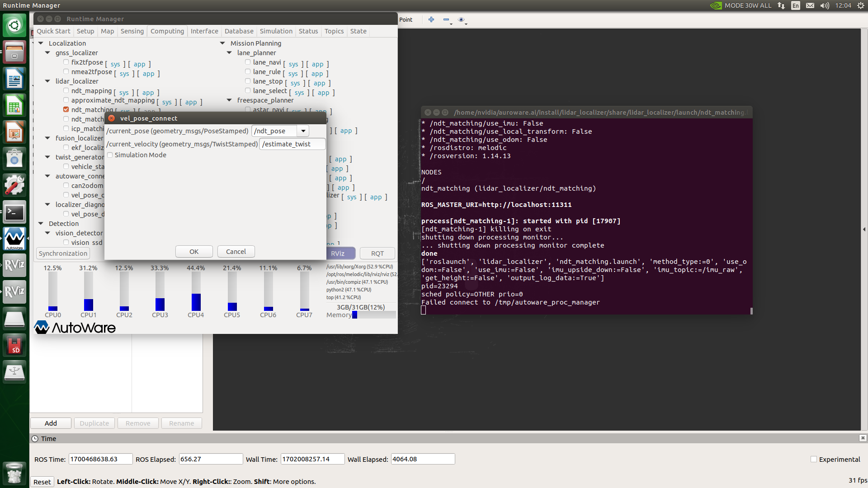Open Files manager in dock
The image size is (868, 488).
coord(14,52)
